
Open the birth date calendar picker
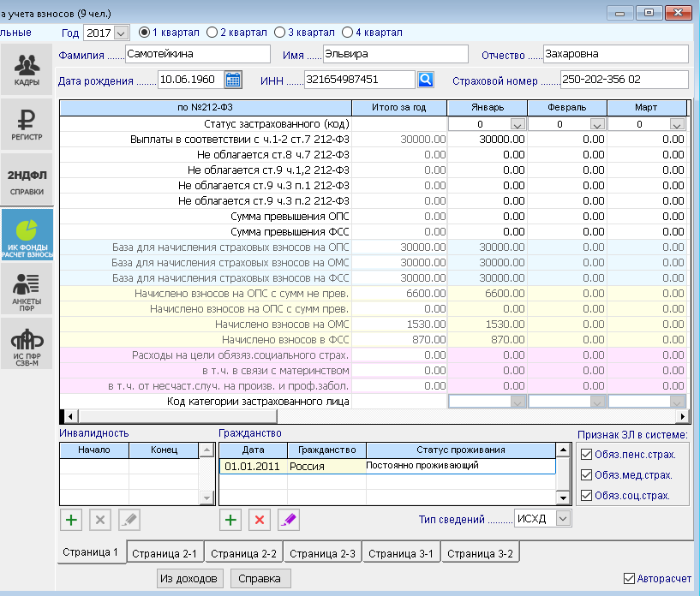233,80
